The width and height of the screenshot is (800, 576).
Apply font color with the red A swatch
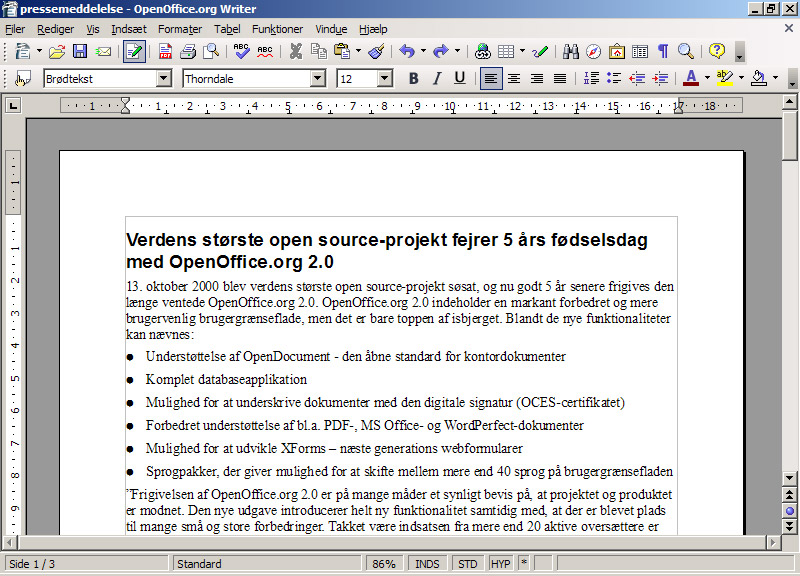pos(691,79)
